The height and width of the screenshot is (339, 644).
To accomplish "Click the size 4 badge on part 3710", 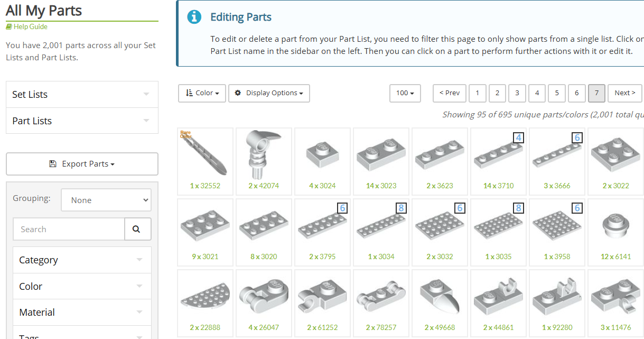I will pos(518,138).
